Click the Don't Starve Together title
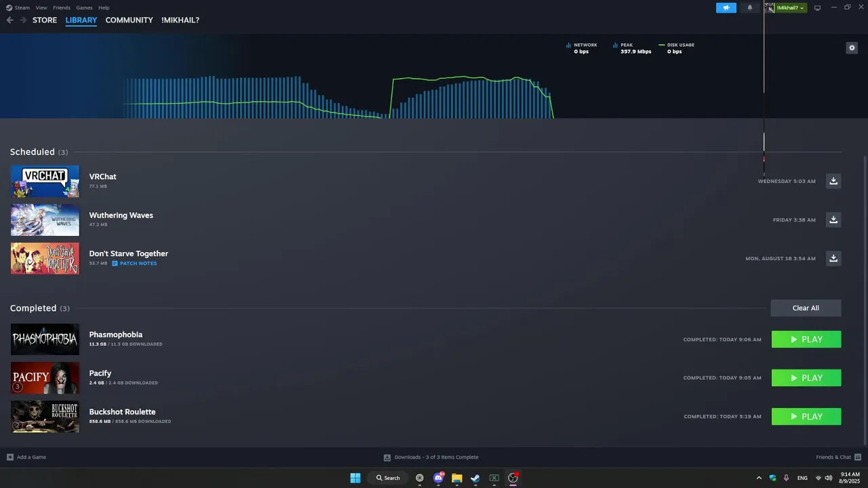The image size is (868, 488). coord(129,253)
